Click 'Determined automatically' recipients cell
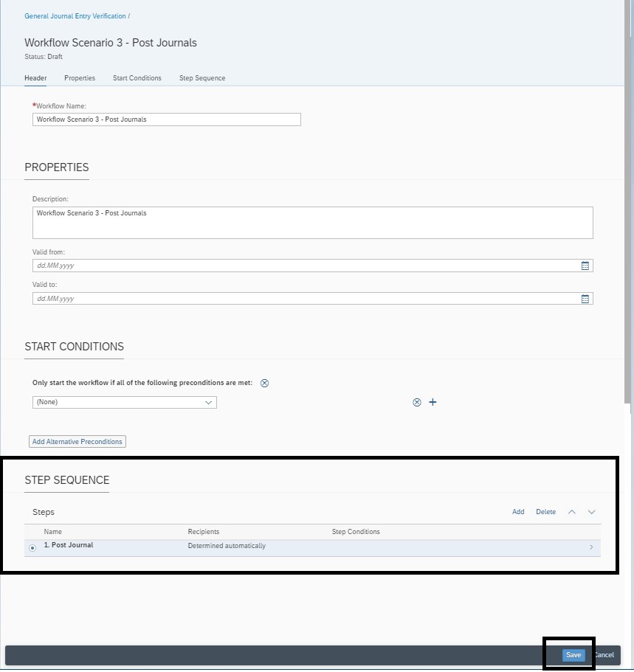Screen dimensions: 634x672 tap(227, 546)
